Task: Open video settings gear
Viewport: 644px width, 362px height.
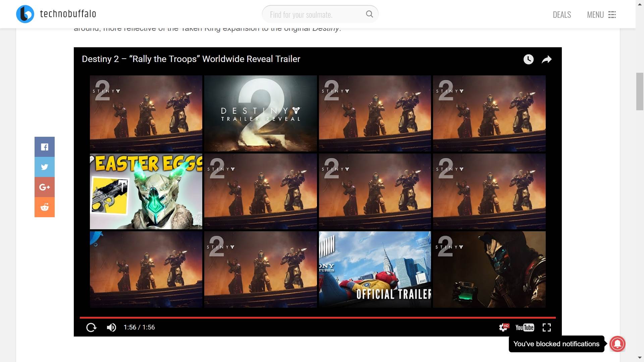Action: pos(503,327)
